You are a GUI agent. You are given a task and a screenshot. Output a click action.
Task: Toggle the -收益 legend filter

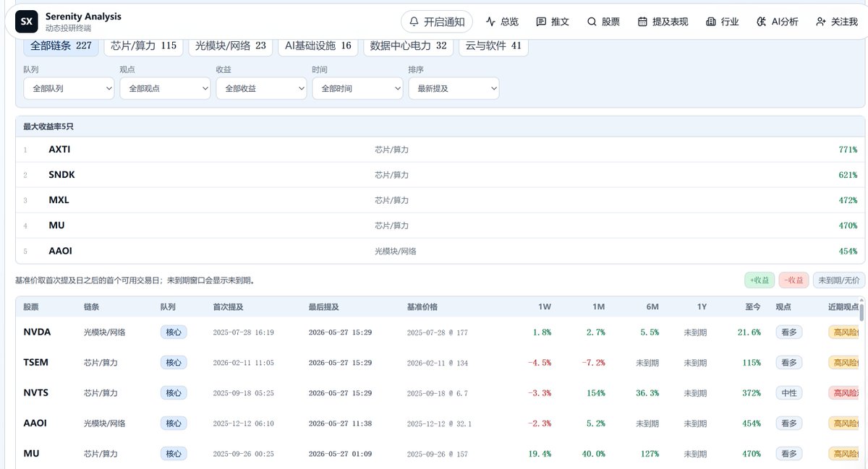tap(794, 280)
